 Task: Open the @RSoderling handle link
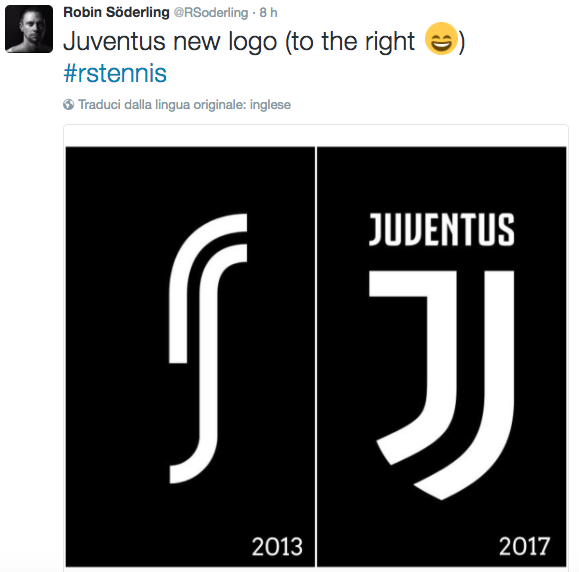(211, 13)
